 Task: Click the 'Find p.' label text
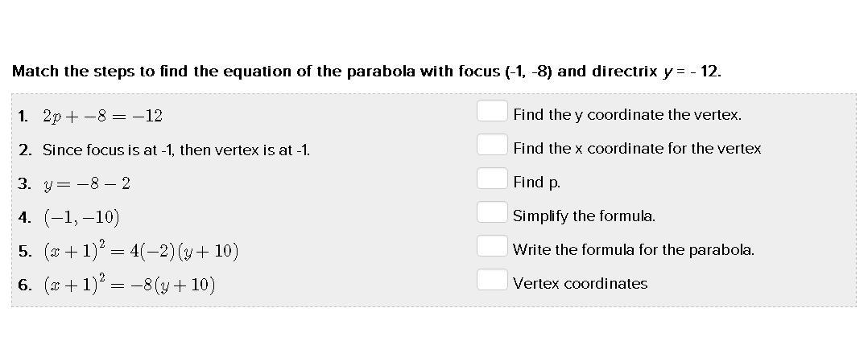[x=537, y=183]
